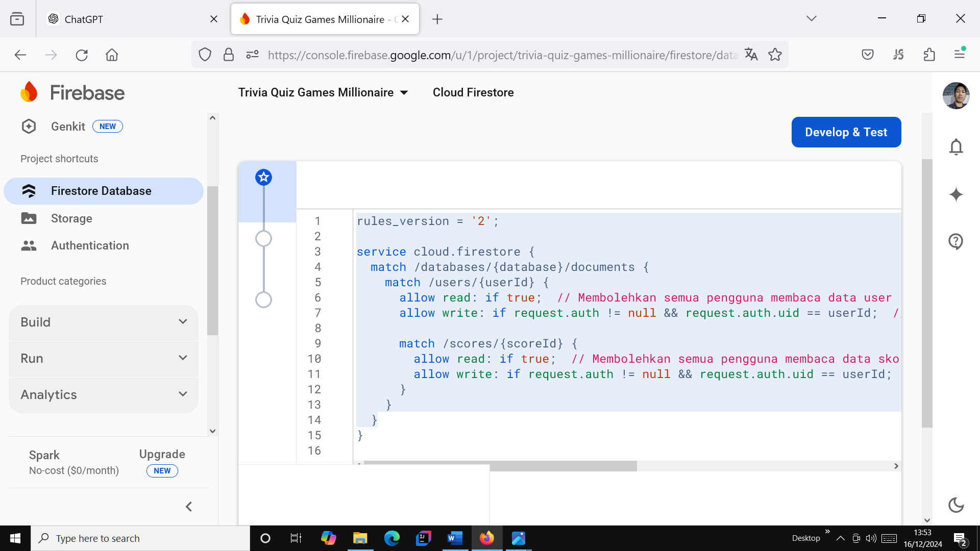This screenshot has width=980, height=551.
Task: Click the code editor horizontal scrollbar
Action: tap(500, 466)
